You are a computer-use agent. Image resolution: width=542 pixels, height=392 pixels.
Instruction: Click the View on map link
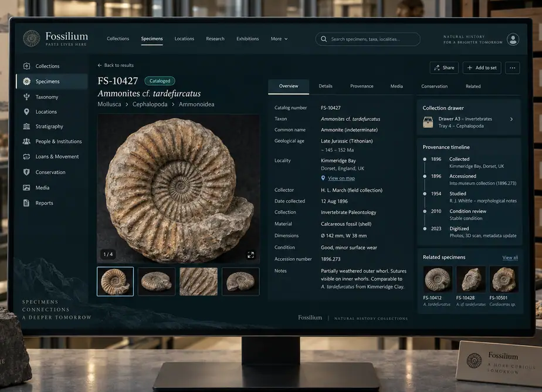click(341, 178)
